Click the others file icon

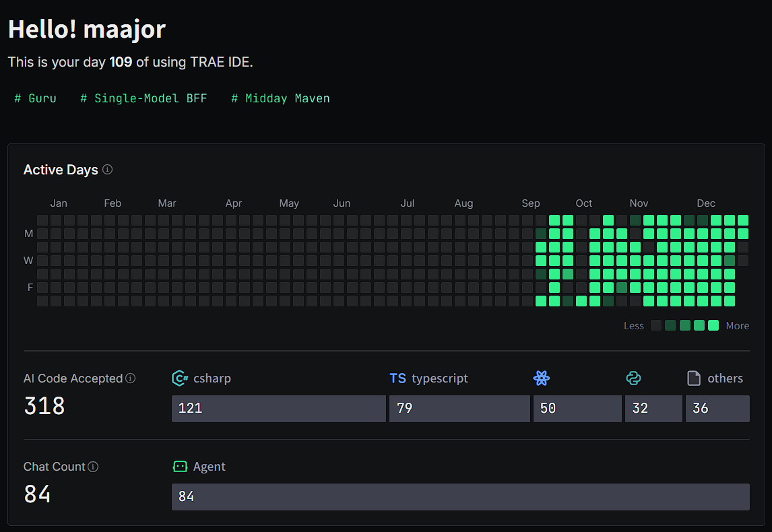pos(694,378)
